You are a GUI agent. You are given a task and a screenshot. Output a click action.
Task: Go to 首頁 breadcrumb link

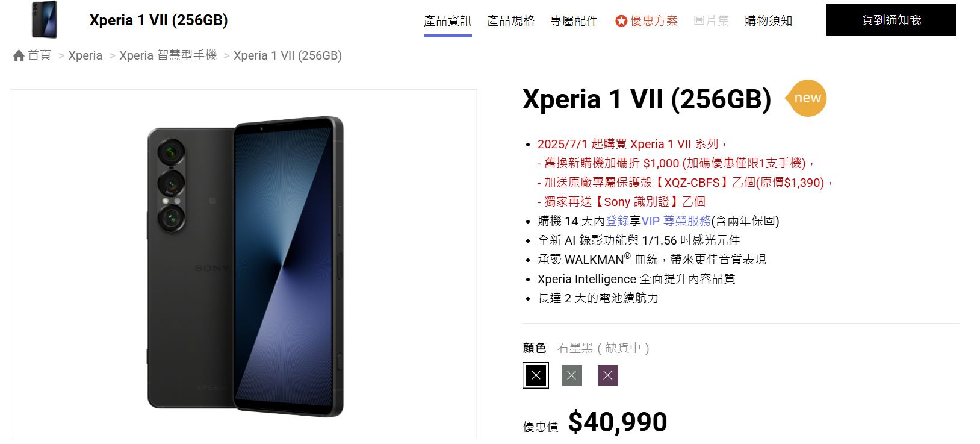tap(40, 55)
